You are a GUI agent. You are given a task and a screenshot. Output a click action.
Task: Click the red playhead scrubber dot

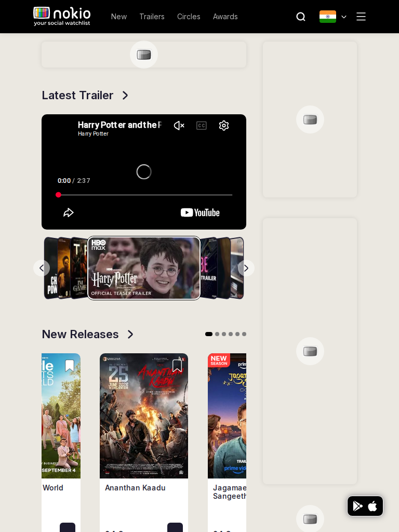(x=58, y=195)
